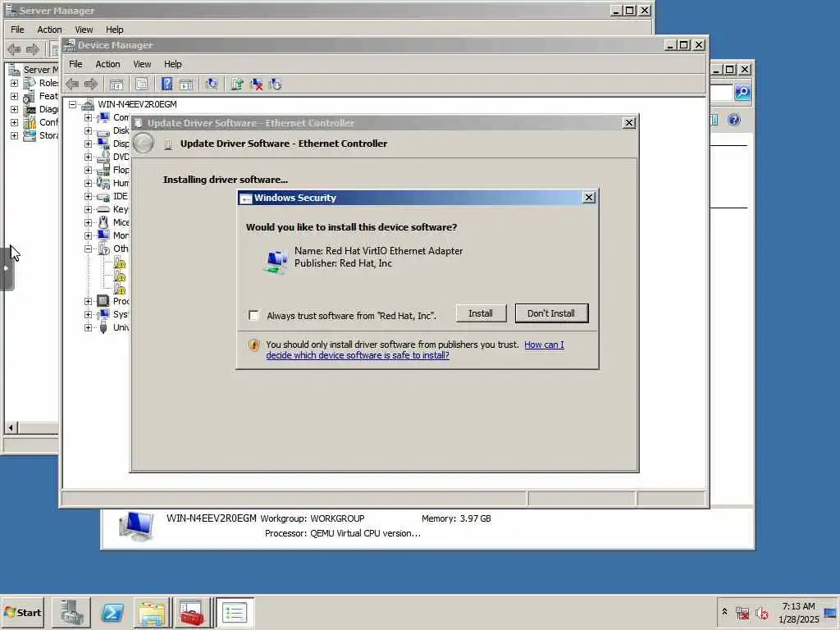Click Forward arrow in Device Manager toolbar
This screenshot has width=840, height=630.
click(91, 84)
